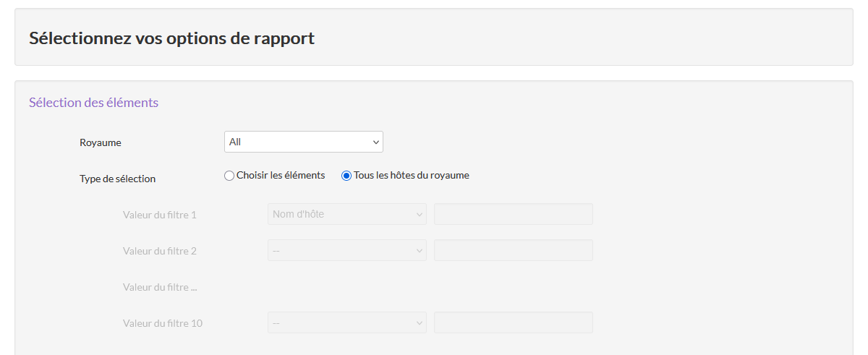Click the 'Sélection des éléments' section title
The width and height of the screenshot is (868, 355).
coord(93,103)
